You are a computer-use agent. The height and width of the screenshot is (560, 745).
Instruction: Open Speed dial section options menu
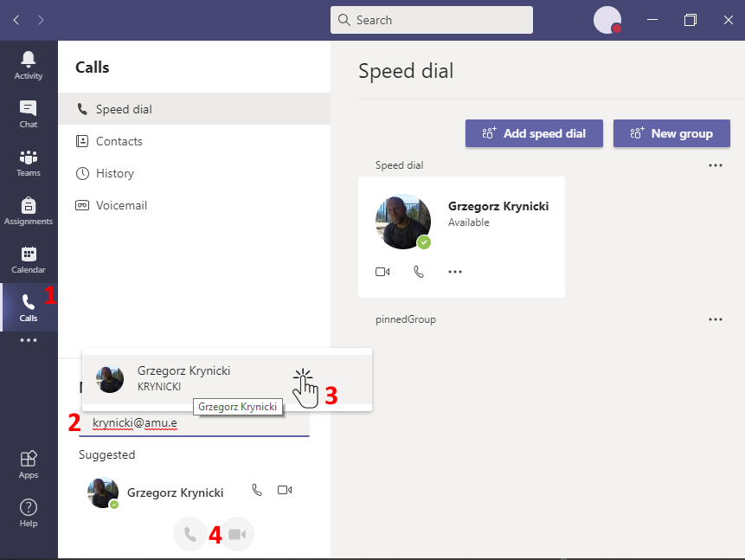click(x=715, y=165)
